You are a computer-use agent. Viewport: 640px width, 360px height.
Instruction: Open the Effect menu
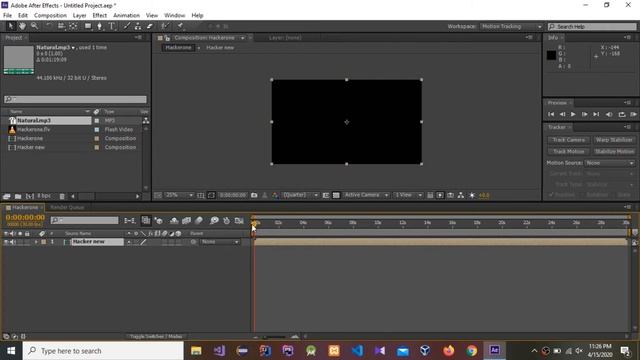pos(100,16)
